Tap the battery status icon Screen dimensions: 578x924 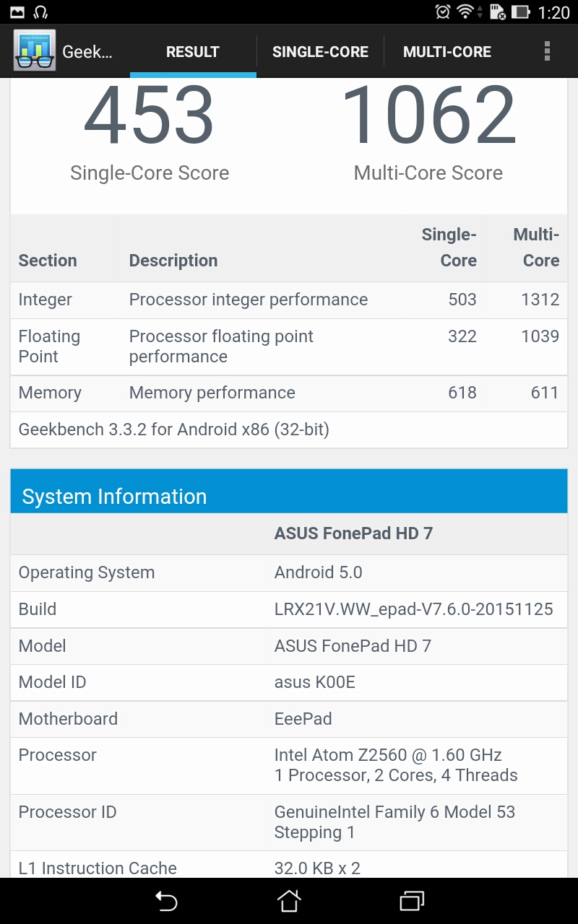(520, 12)
